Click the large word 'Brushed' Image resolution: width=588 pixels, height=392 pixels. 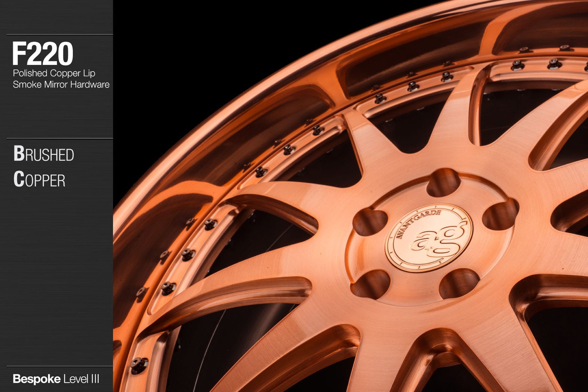tap(44, 154)
